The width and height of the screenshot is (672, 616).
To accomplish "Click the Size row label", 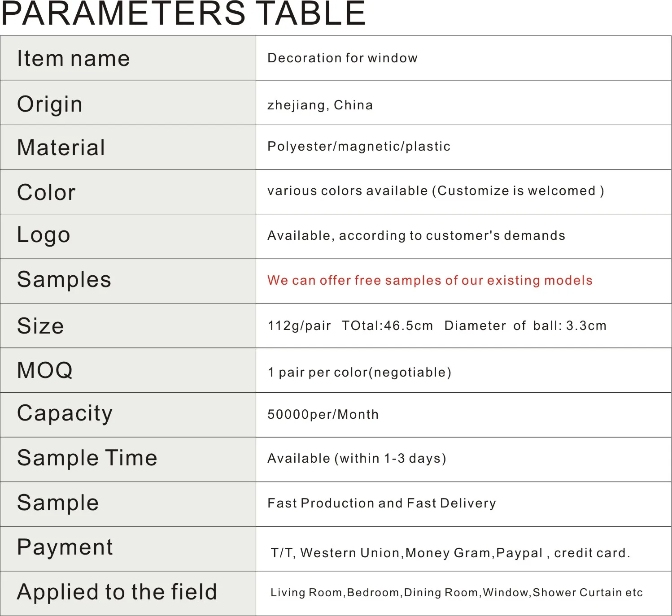I will tap(40, 326).
